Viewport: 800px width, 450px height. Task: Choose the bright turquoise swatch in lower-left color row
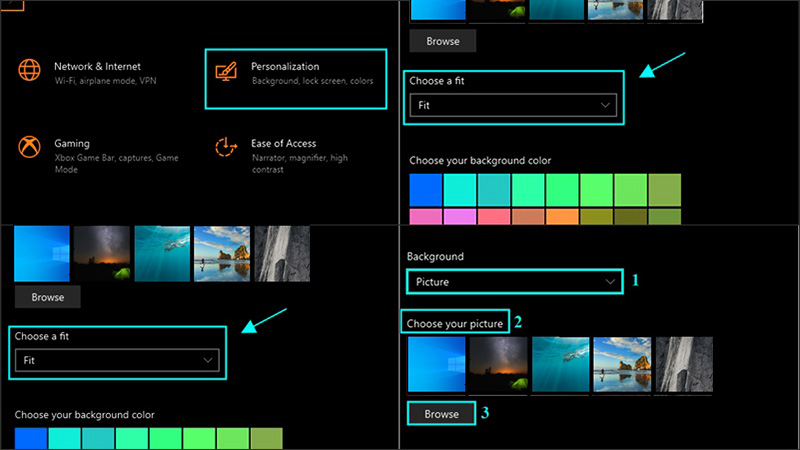coord(64,439)
